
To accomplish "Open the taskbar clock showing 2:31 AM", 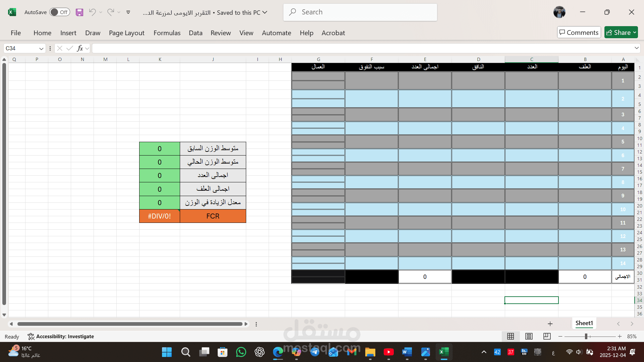I will coord(613,352).
